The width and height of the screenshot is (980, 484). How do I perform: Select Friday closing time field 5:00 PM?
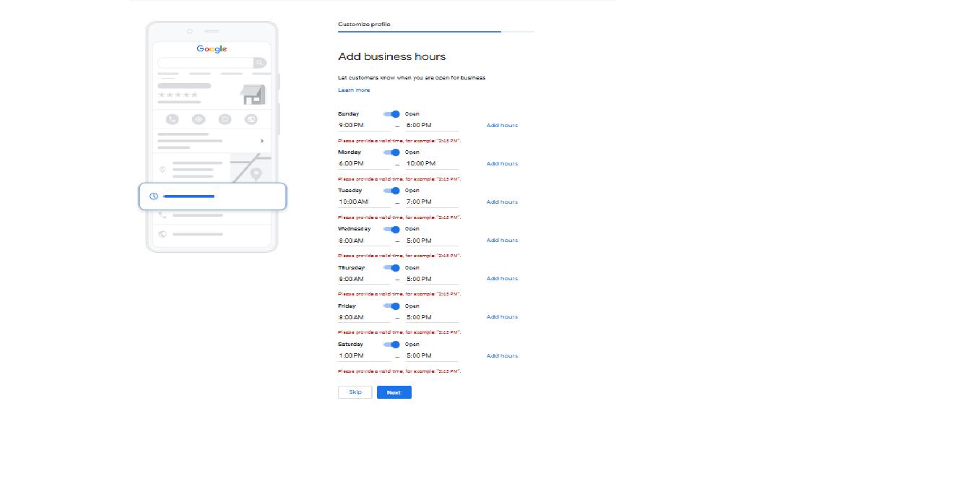(x=432, y=317)
